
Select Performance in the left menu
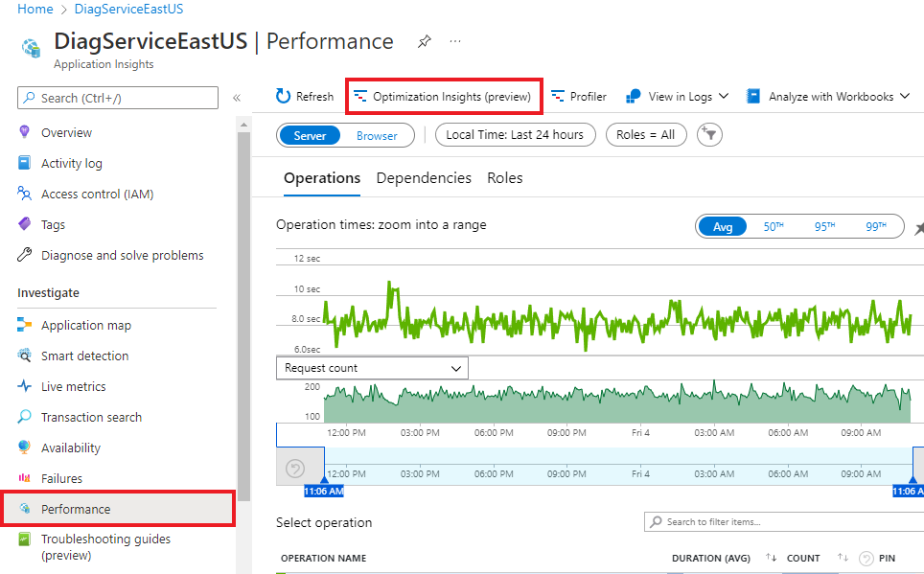point(119,509)
